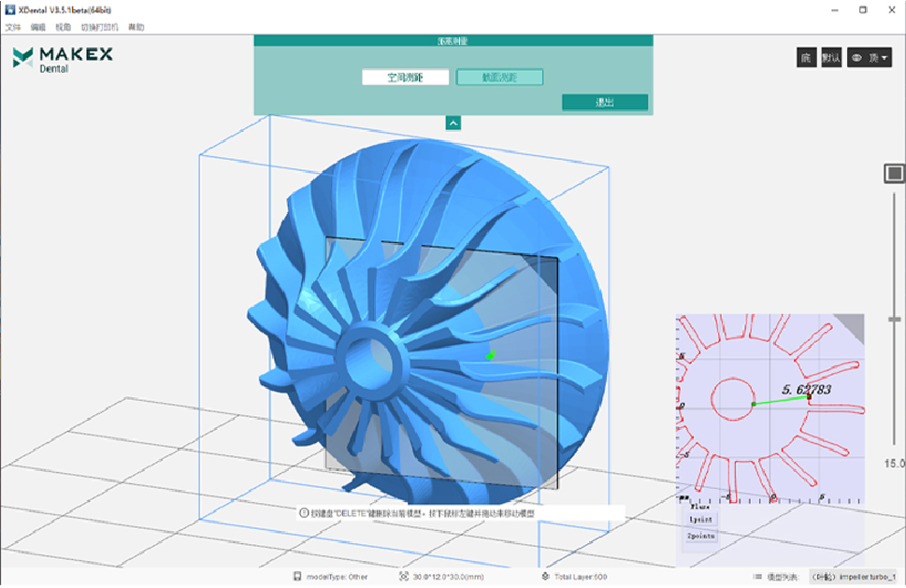Click the layers icon in the status bar
The width and height of the screenshot is (906, 588).
pos(545,577)
